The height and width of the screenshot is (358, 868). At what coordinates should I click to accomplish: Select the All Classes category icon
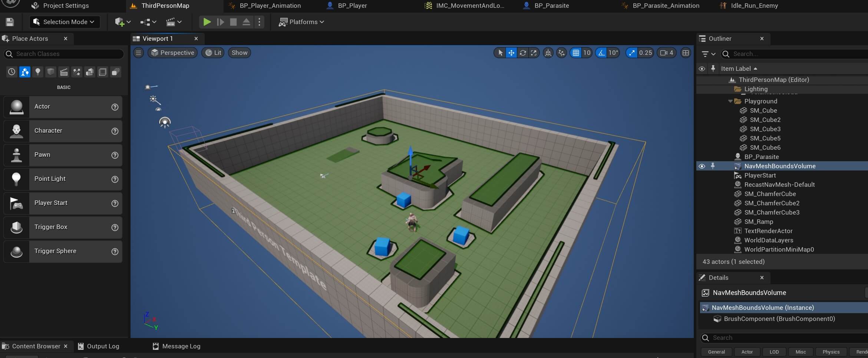pos(116,72)
